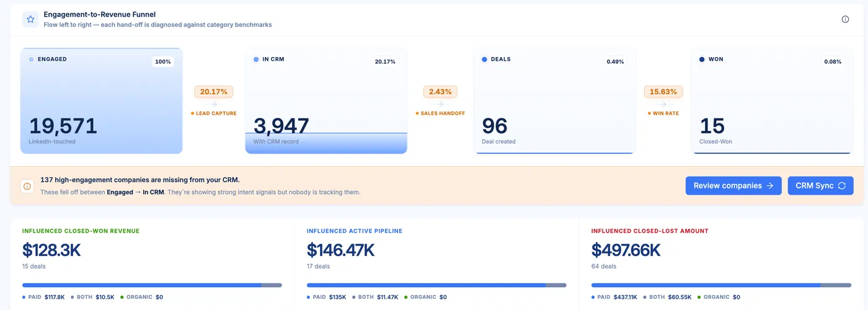Select the Engaged funnel card

pyautogui.click(x=102, y=100)
